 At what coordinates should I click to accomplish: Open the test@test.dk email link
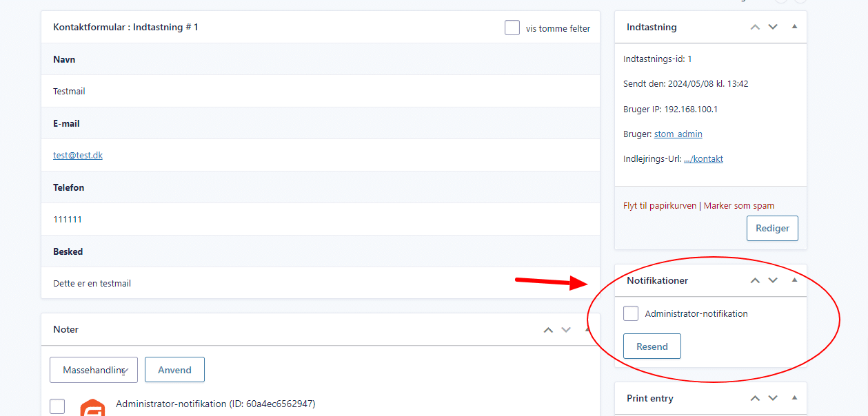coord(78,155)
